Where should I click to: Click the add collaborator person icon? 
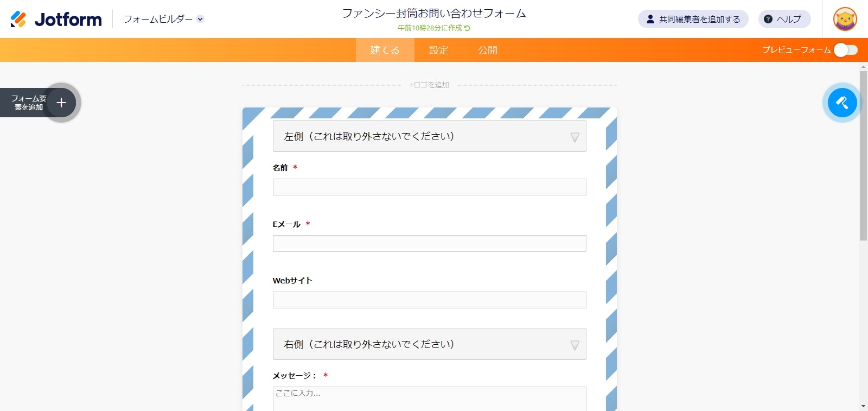click(650, 19)
